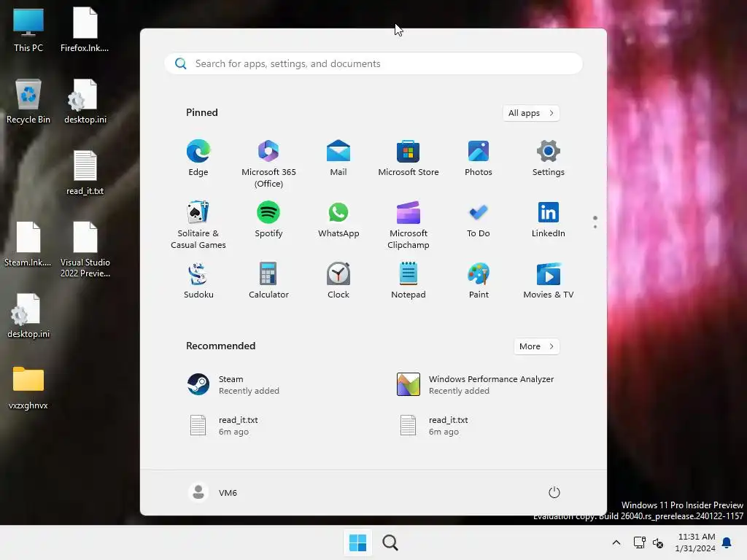Screen dimensions: 747x560
Task: Open taskbar Search magnifier
Action: click(x=390, y=542)
